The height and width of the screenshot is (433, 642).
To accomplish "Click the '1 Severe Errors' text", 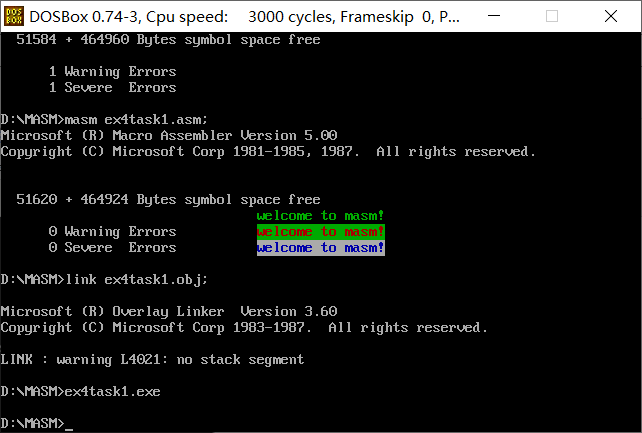I will click(112, 87).
